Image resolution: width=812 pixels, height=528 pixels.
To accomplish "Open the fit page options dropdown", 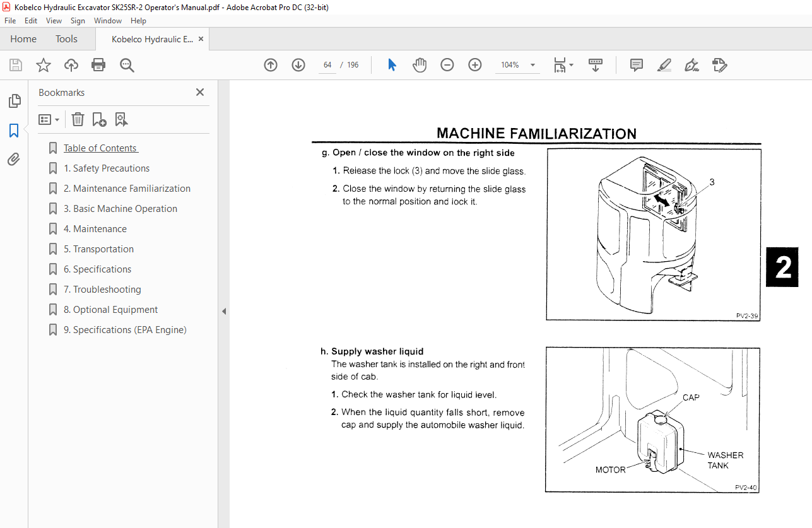I will (563, 65).
